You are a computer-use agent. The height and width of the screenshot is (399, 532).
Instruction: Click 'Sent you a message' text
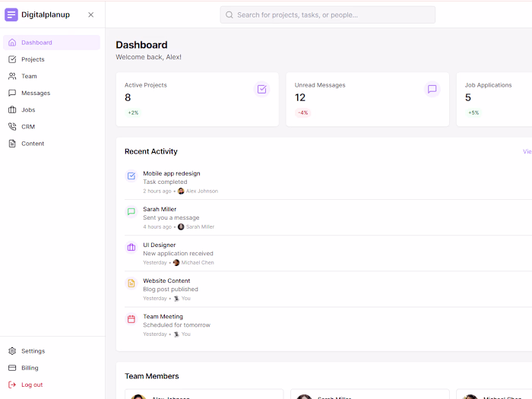(x=171, y=217)
